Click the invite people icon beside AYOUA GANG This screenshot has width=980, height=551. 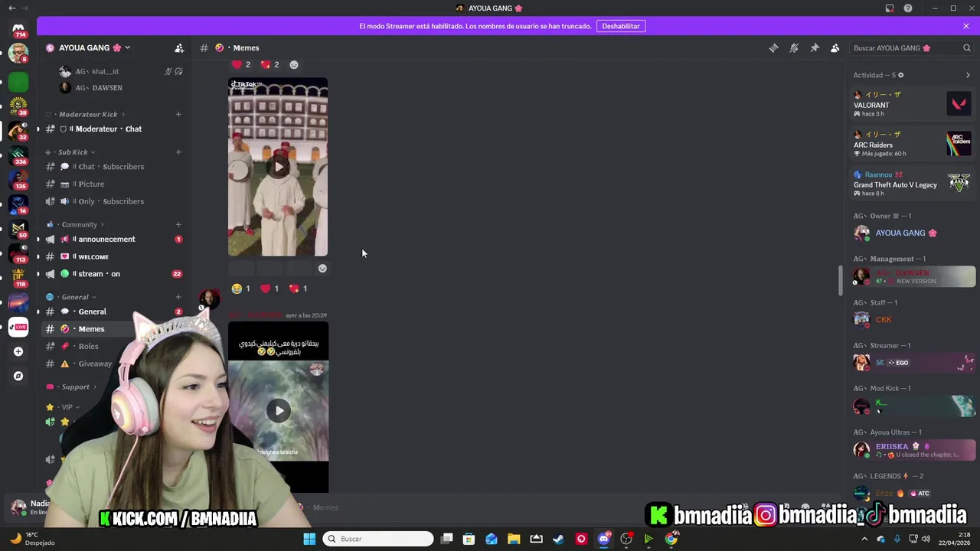179,47
